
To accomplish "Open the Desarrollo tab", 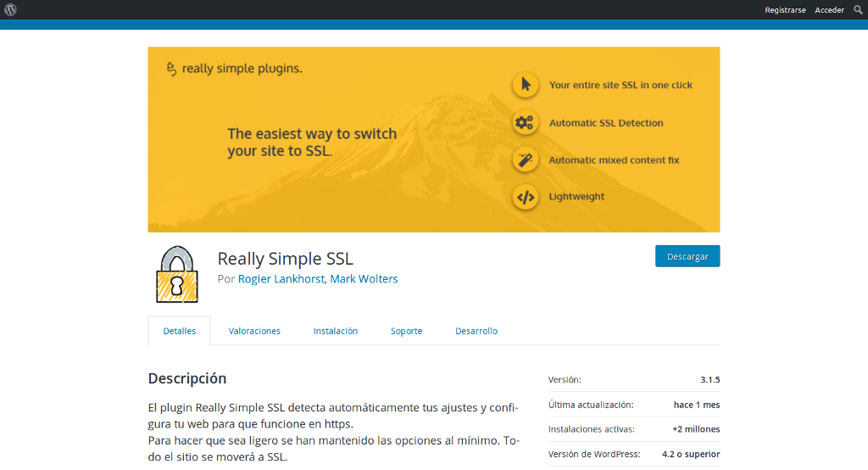I will [476, 331].
